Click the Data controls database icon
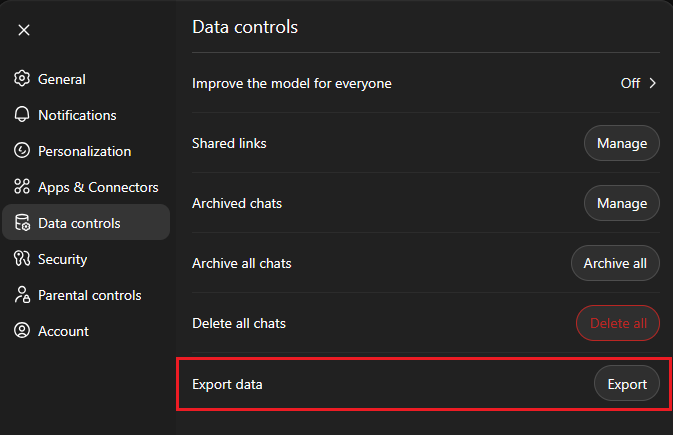 pos(22,223)
